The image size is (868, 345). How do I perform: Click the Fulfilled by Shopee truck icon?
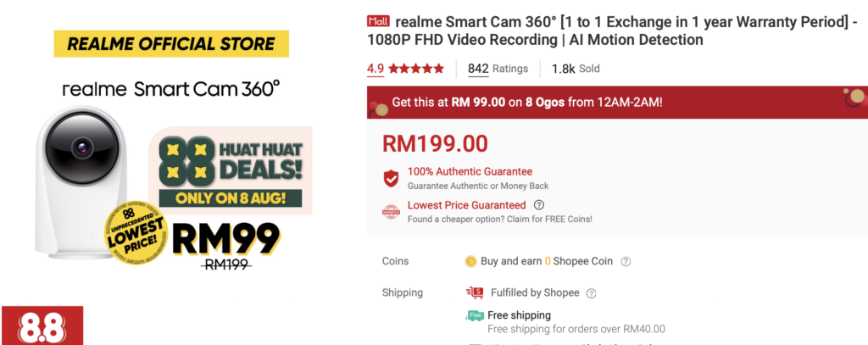[475, 292]
